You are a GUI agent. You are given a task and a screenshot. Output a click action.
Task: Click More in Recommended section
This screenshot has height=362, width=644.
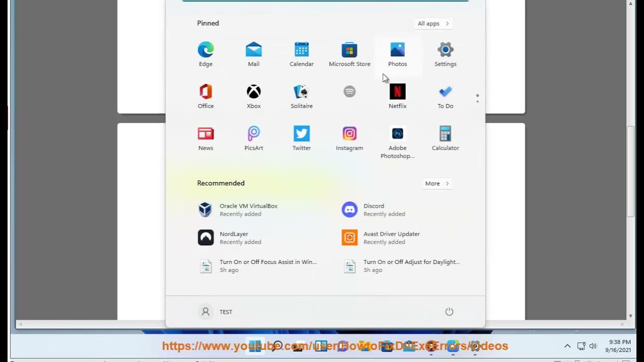click(x=437, y=184)
